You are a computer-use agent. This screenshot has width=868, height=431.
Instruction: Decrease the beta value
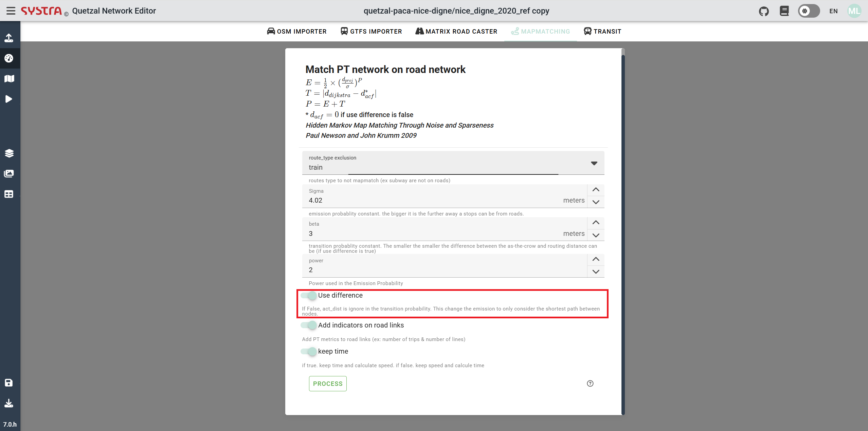click(x=596, y=235)
